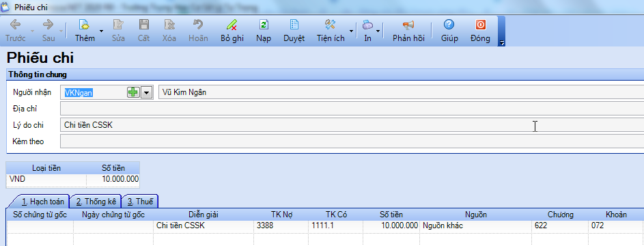Click the Chương column header
Viewport: 644px width, 246px height.
[x=561, y=215]
